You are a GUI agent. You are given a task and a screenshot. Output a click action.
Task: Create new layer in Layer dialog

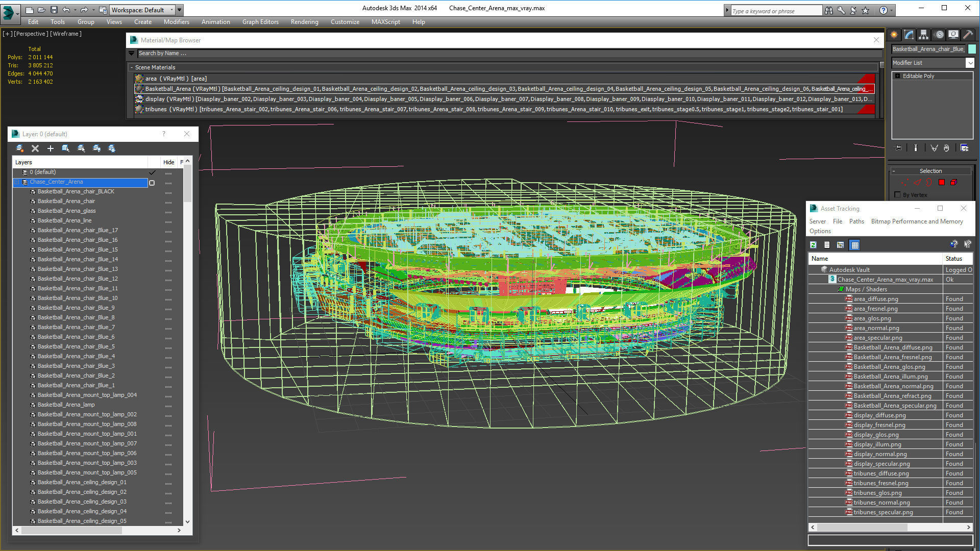click(19, 148)
